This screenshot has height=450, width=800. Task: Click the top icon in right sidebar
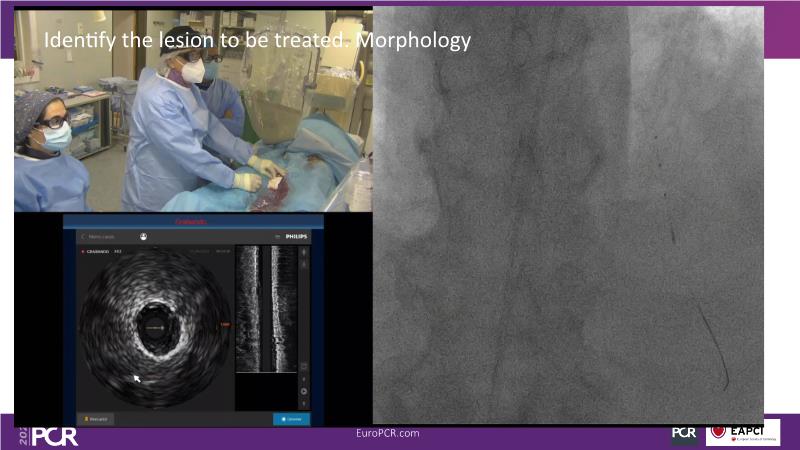coord(304,252)
